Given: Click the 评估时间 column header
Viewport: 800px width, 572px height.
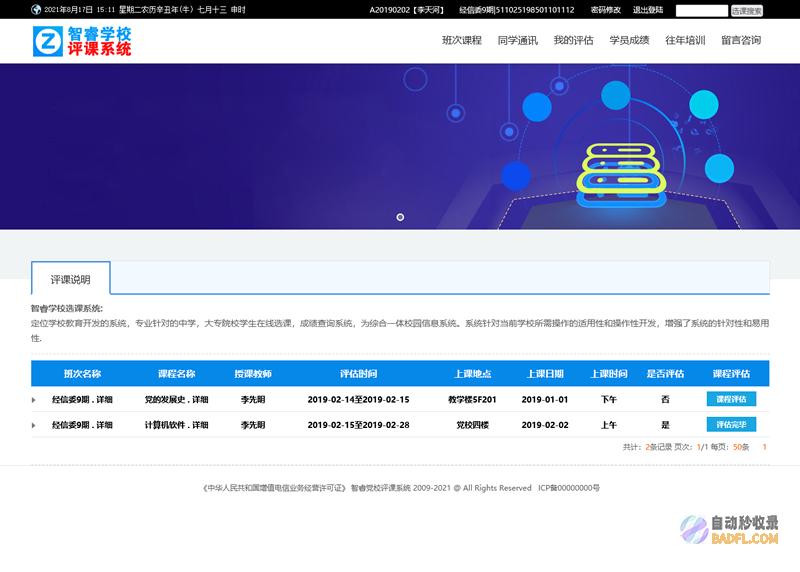Looking at the screenshot, I should click(359, 374).
